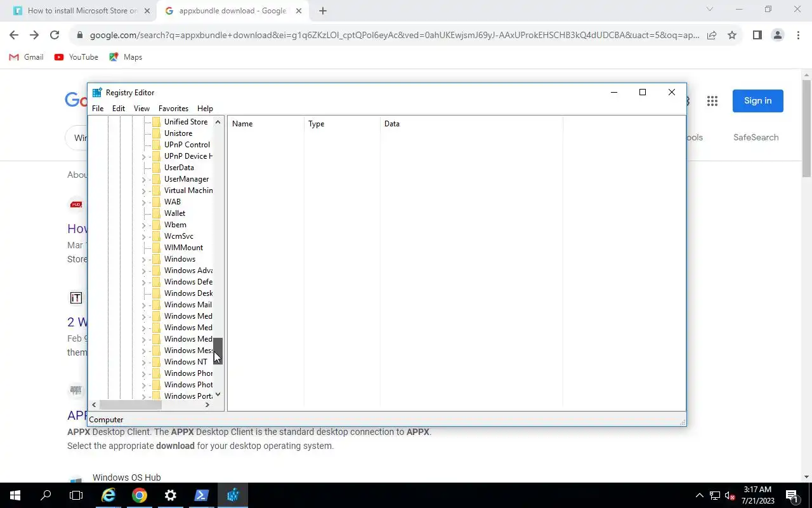This screenshot has width=812, height=508.
Task: Click the Registry Editor taskbar icon
Action: click(233, 495)
